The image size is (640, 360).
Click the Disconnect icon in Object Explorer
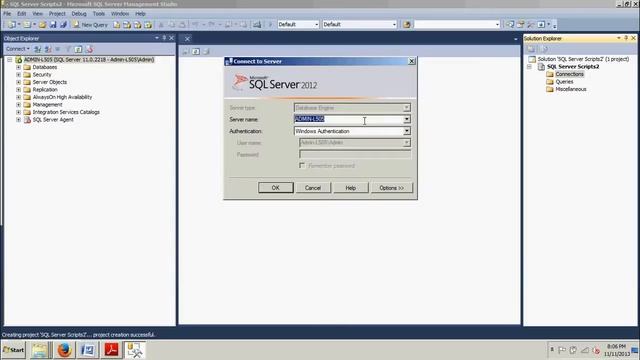(48, 49)
